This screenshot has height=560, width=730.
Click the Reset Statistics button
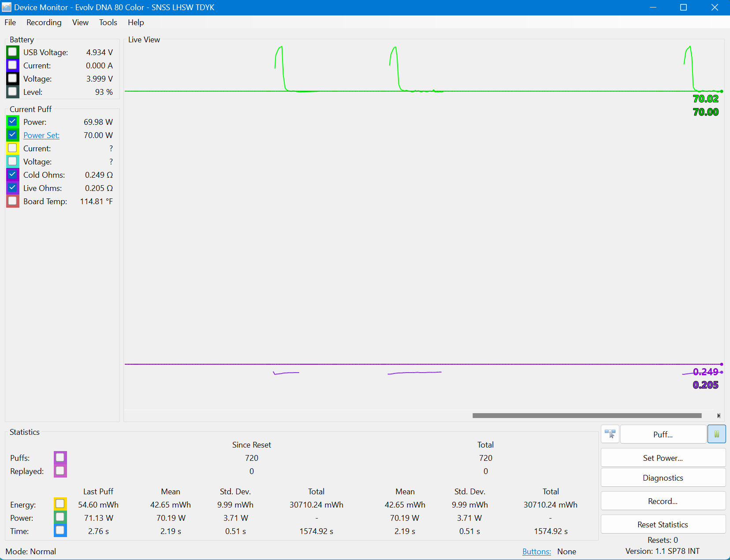coord(663,524)
